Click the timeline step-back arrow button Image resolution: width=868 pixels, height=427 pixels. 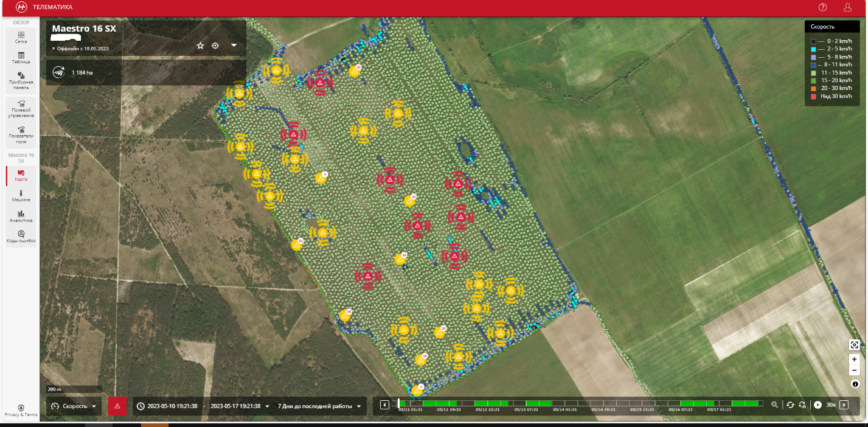tap(384, 405)
